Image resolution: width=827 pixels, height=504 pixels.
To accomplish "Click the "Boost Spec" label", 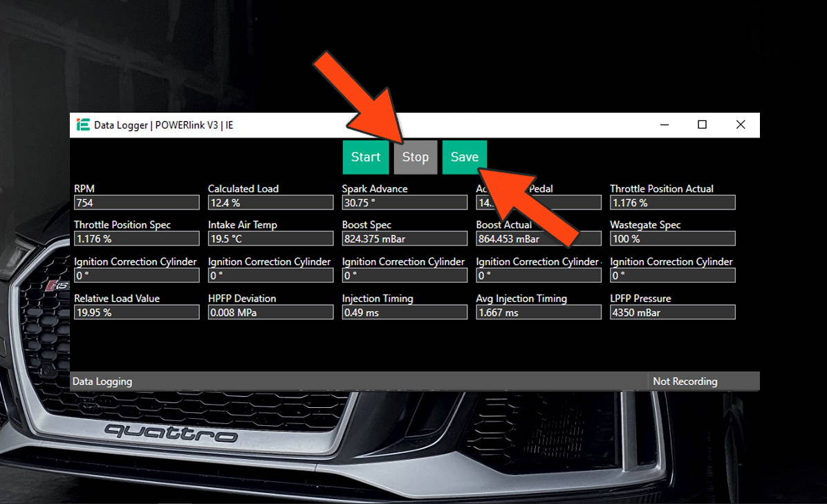I will [366, 225].
